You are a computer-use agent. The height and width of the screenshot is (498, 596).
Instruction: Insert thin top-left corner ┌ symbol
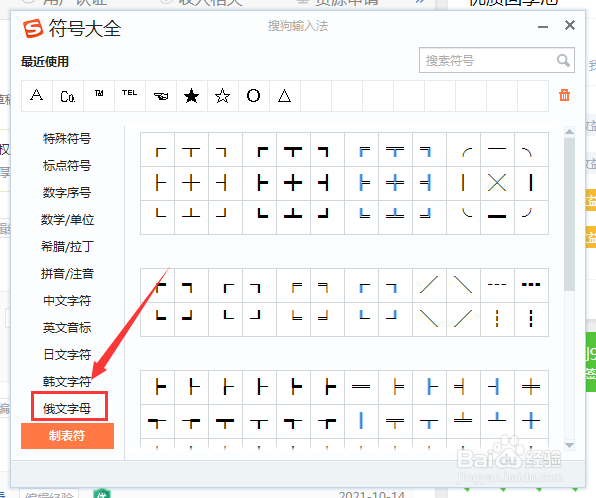(158, 150)
